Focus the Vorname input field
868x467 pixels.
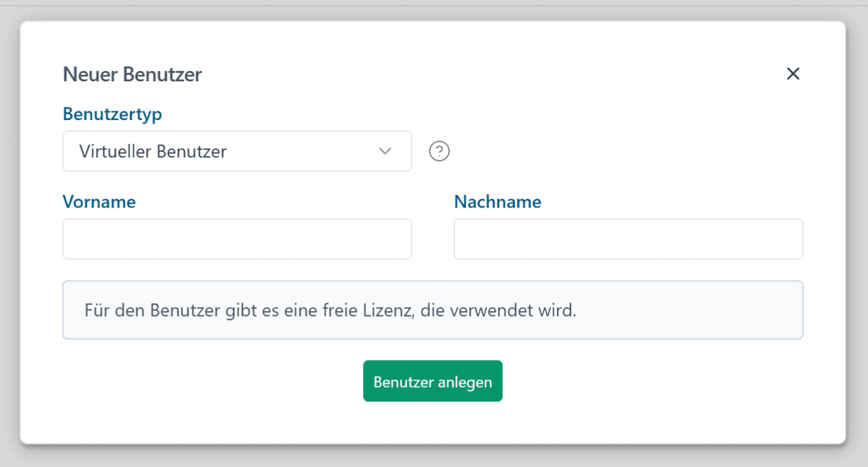click(x=237, y=239)
